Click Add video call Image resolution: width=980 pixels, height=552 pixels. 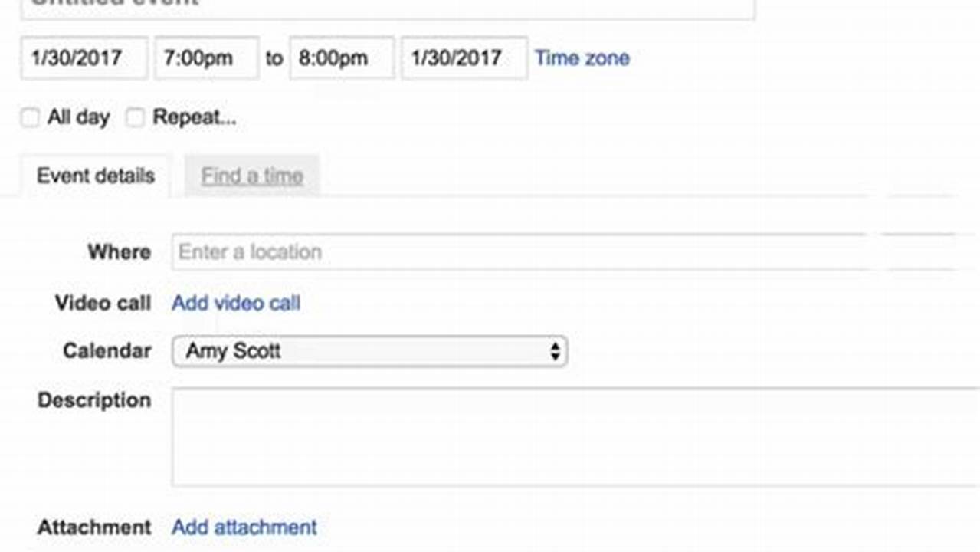[x=235, y=303]
